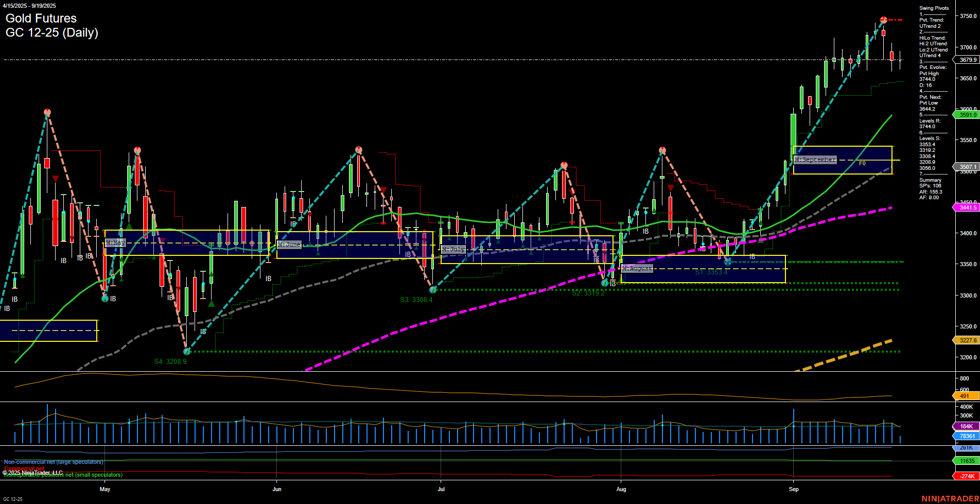Screen dimensions: 980x504
Task: Select the magenta 3441.5 price marker
Action: tap(967, 207)
